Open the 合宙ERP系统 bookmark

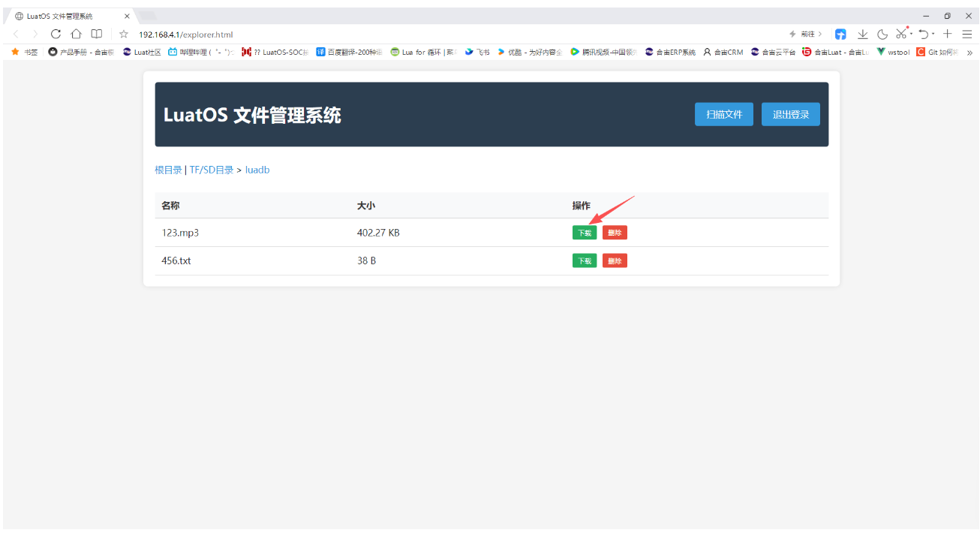(x=670, y=53)
